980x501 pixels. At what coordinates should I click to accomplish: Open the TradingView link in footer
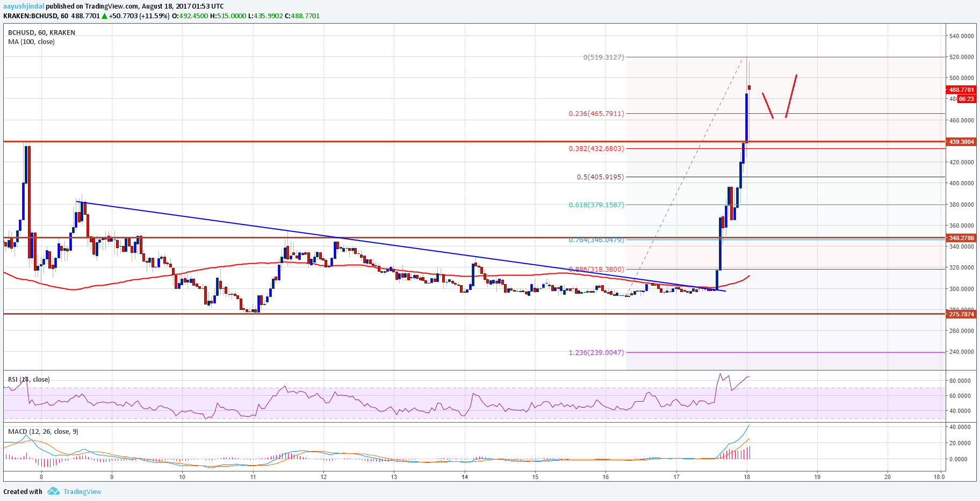(82, 491)
